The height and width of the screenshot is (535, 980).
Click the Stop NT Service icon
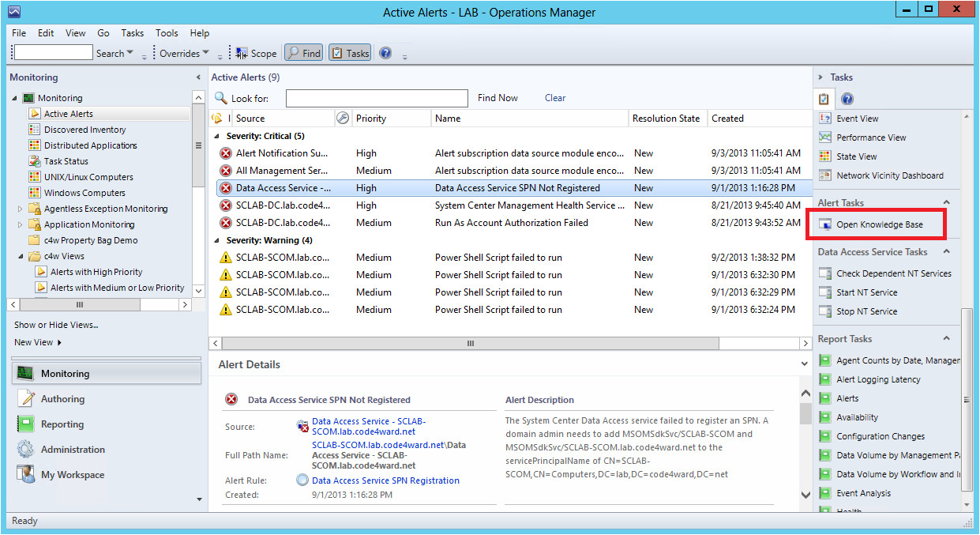click(x=825, y=311)
